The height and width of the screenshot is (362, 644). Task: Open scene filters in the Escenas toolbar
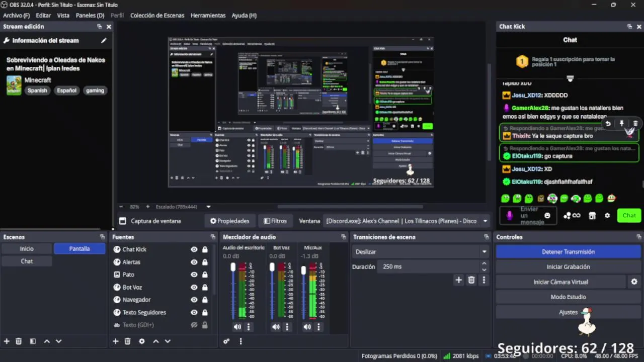tap(33, 341)
